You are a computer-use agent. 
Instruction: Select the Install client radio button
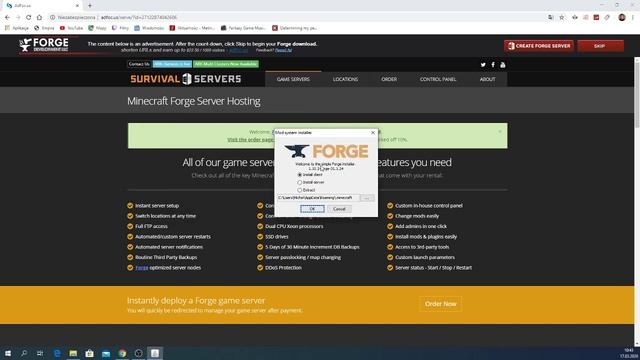(300, 175)
